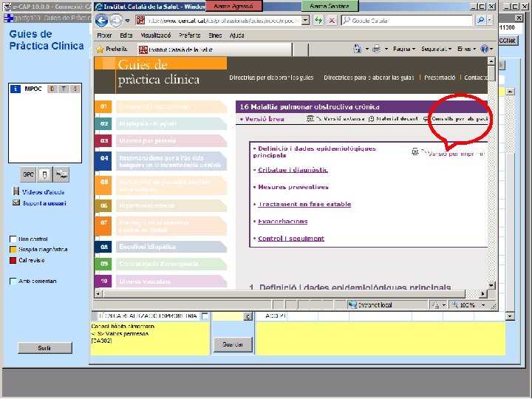Click the 'Cribatge i diagnòstic' link
The width and height of the screenshot is (532, 399).
point(293,170)
